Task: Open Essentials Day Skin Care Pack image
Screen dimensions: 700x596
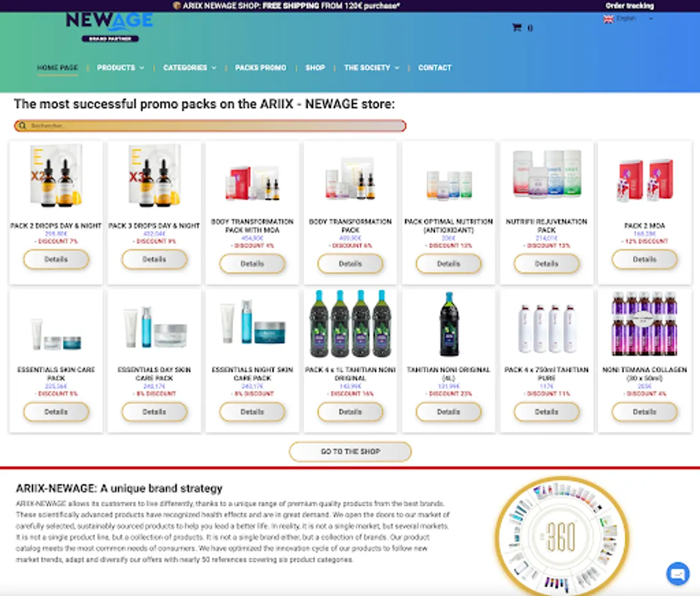Action: pyautogui.click(x=154, y=327)
